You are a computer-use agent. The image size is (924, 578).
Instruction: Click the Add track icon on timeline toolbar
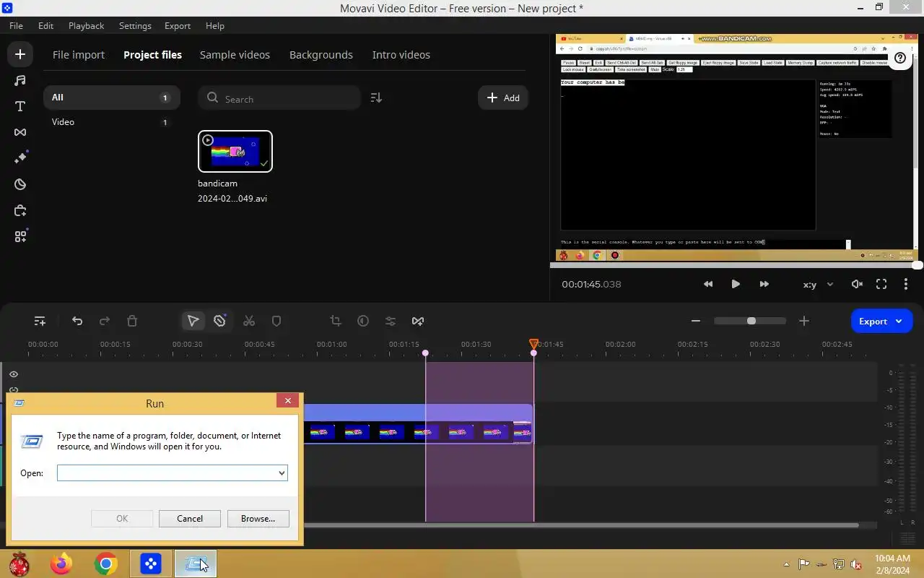pos(40,321)
